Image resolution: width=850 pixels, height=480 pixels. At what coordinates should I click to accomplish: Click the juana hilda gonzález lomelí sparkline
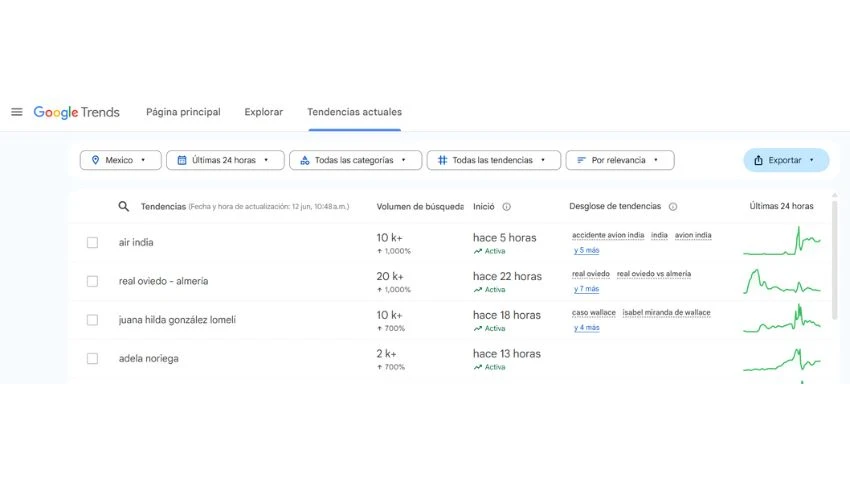782,318
